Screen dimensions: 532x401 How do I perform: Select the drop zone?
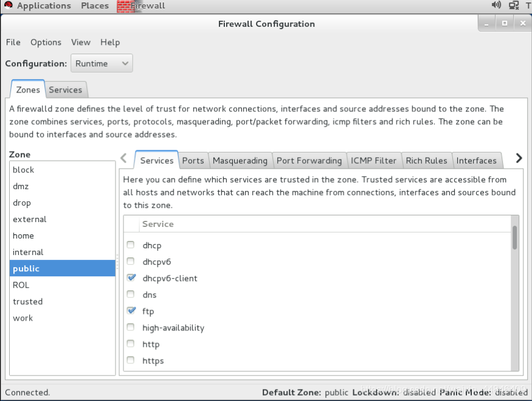[63, 203]
